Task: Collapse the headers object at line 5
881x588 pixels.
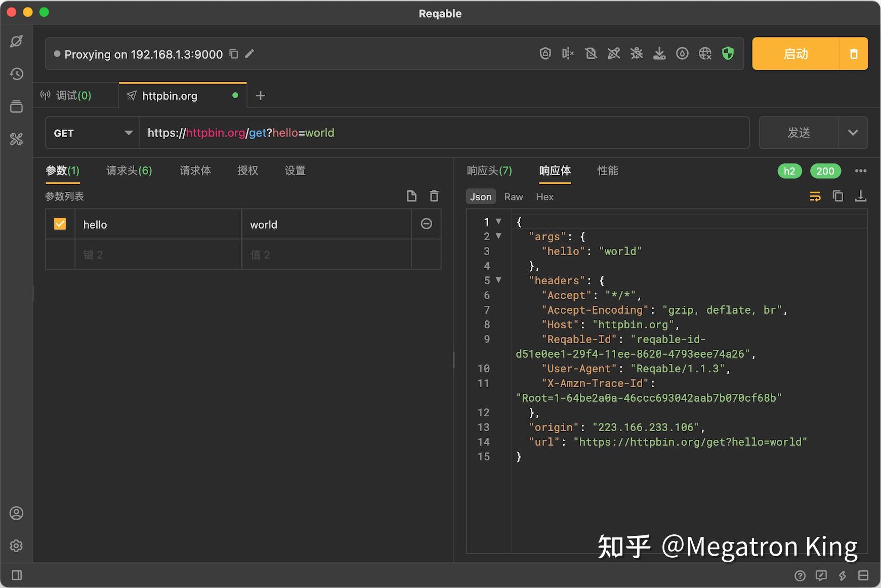Action: pos(498,280)
